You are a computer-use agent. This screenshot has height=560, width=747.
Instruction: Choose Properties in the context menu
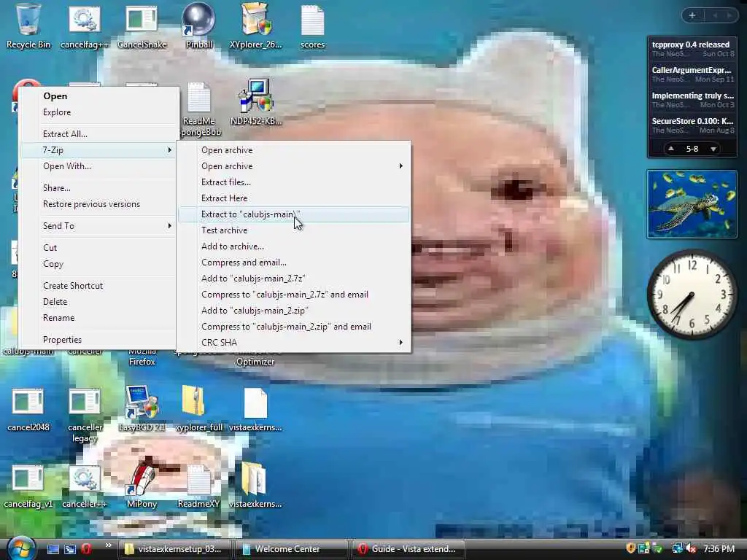coord(98,340)
